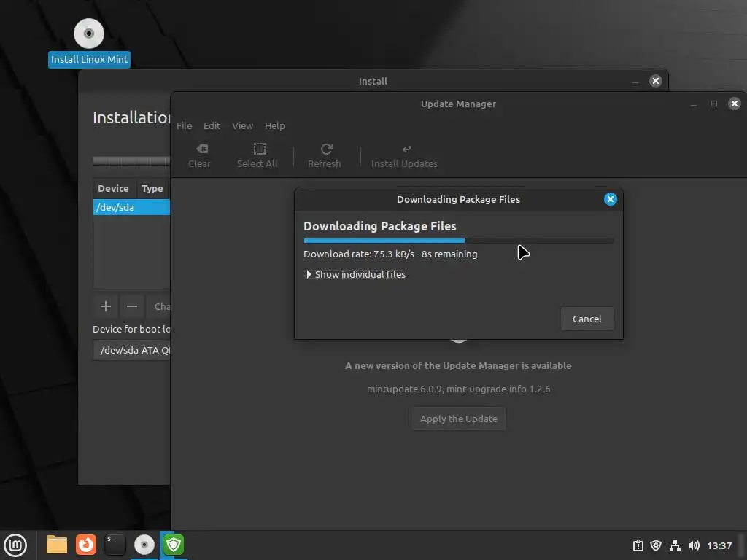Select the /dev/sda row in Install window
Viewport: 747px width, 560px height.
tap(131, 207)
